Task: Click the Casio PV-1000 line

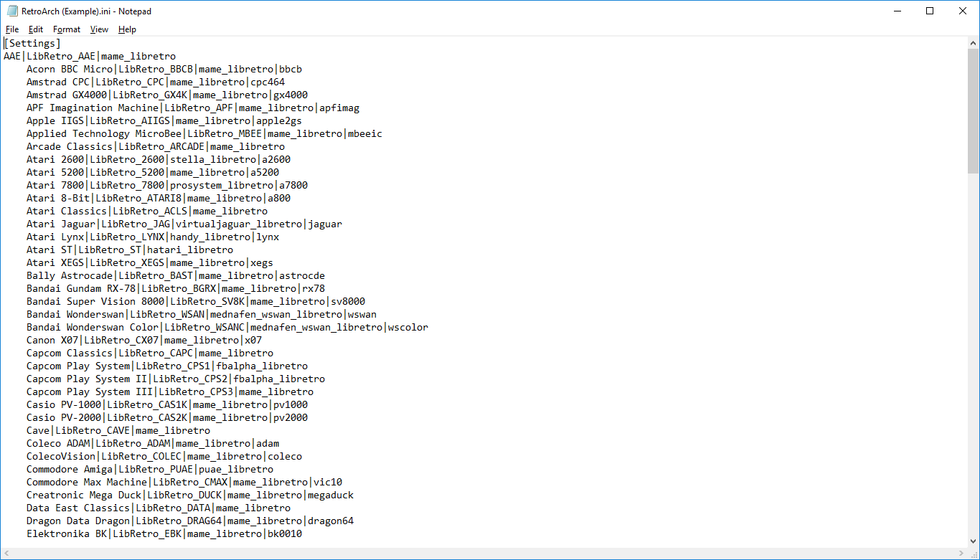Action: click(167, 404)
